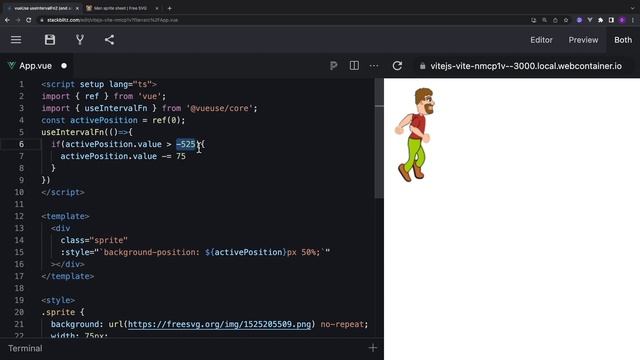Viewport: 640px width, 360px height.
Task: Share the project via the share icon
Action: 109,40
